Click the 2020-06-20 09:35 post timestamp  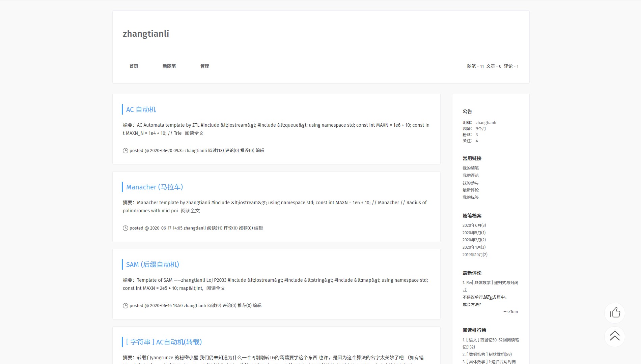coord(167,151)
